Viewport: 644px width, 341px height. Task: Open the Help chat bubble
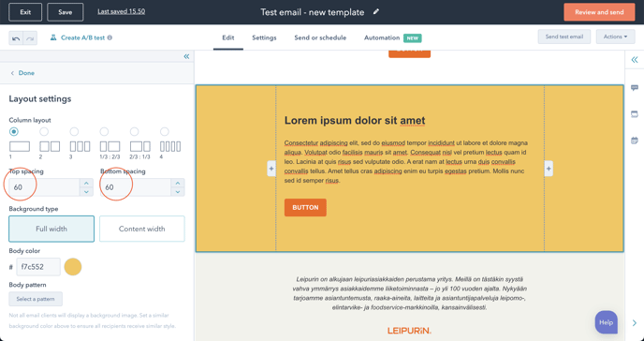point(607,322)
